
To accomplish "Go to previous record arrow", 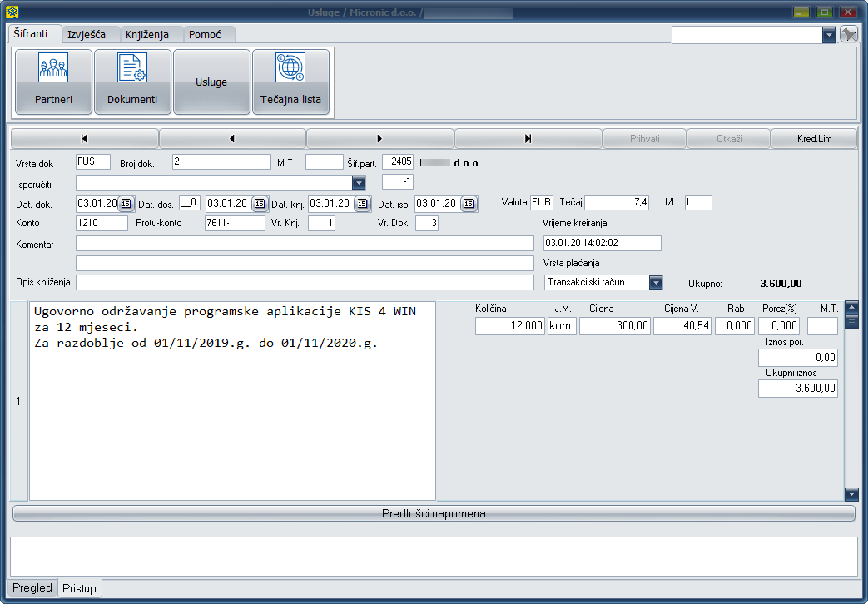I will [232, 139].
